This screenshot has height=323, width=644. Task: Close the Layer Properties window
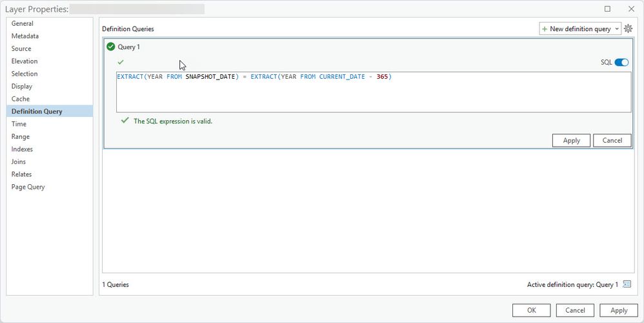coord(631,9)
